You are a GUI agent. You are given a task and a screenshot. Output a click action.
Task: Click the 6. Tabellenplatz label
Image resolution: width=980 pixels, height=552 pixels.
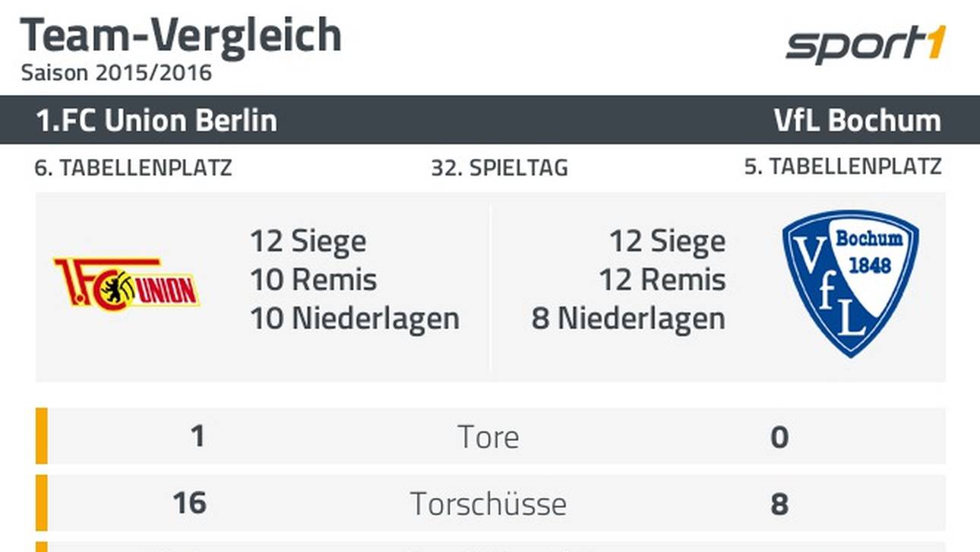[x=133, y=167]
